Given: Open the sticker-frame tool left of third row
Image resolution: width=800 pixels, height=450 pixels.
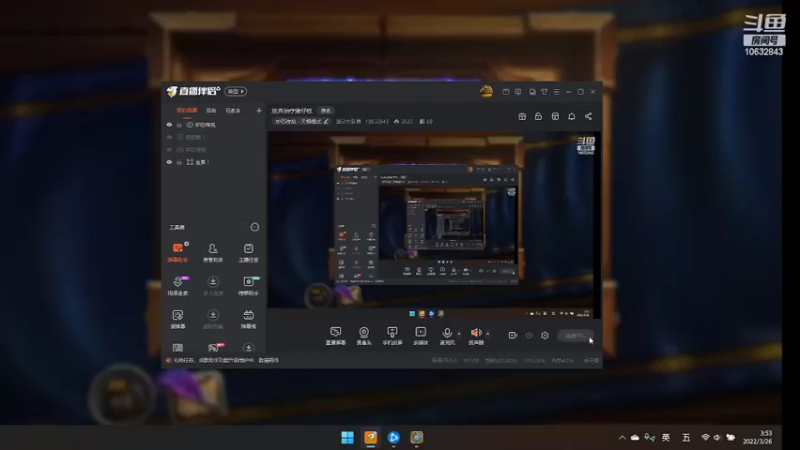Looking at the screenshot, I should (178, 318).
